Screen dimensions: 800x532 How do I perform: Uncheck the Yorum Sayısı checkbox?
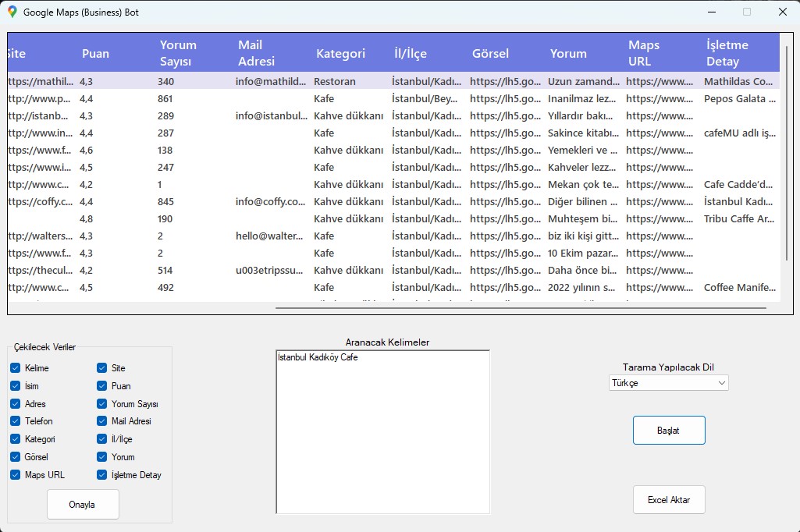point(102,403)
